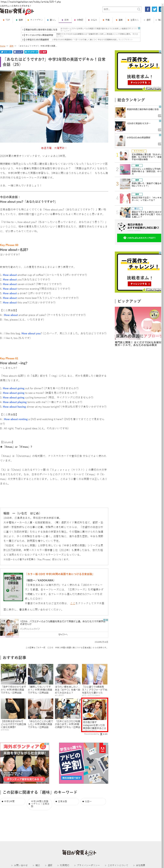Open recommended article 「あなたのことが心配でした」

pyautogui.click(x=40, y=714)
